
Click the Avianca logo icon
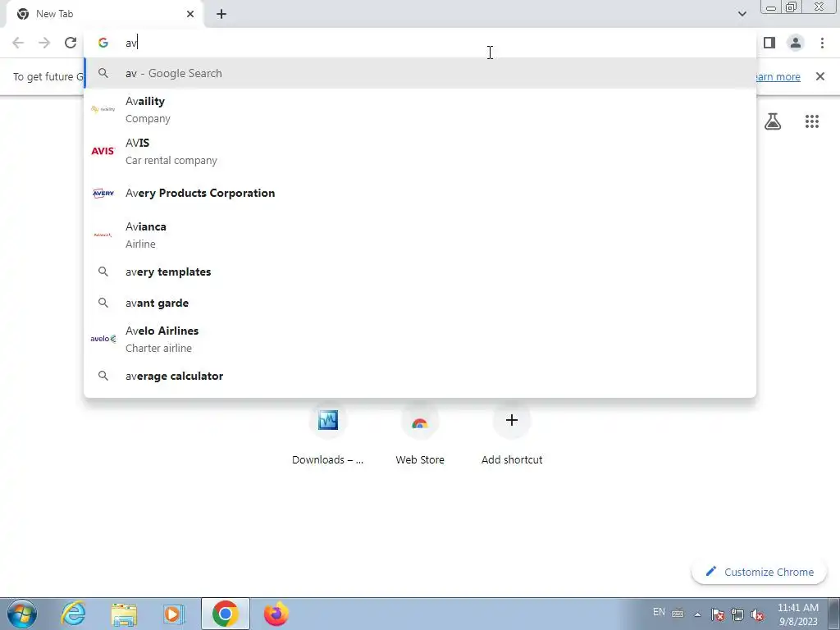click(x=103, y=235)
